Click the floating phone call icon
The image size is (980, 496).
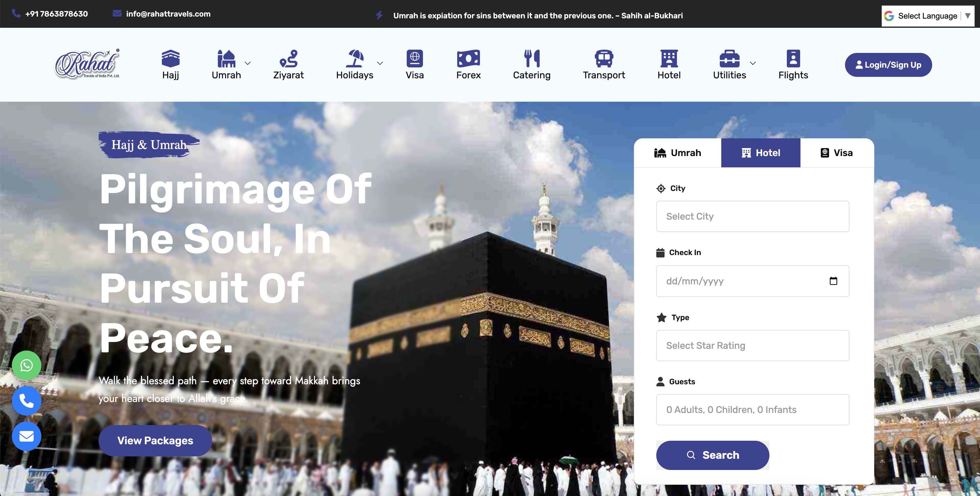pyautogui.click(x=26, y=401)
